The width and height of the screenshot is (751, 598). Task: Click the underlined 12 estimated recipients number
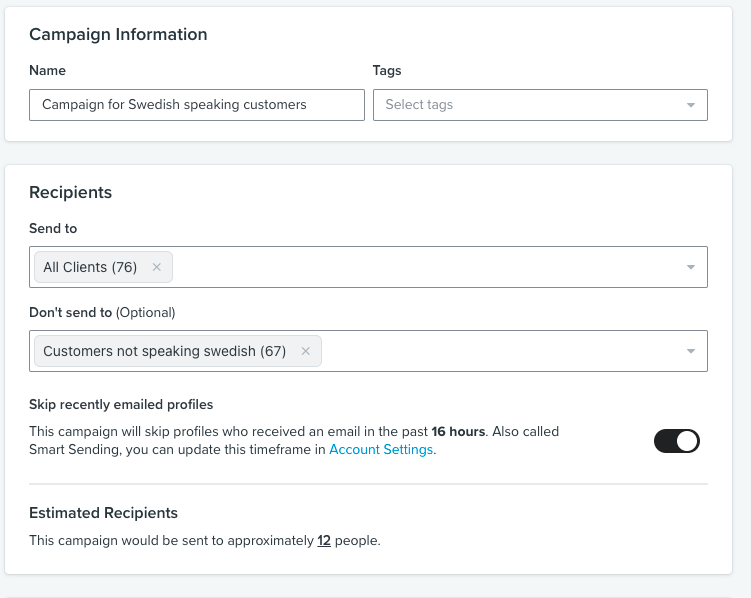click(324, 541)
